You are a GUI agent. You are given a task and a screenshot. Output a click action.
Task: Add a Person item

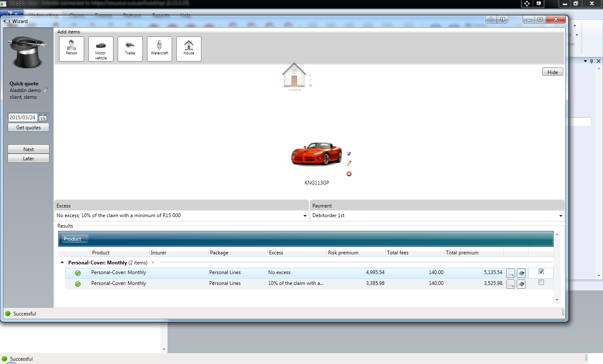(x=72, y=49)
